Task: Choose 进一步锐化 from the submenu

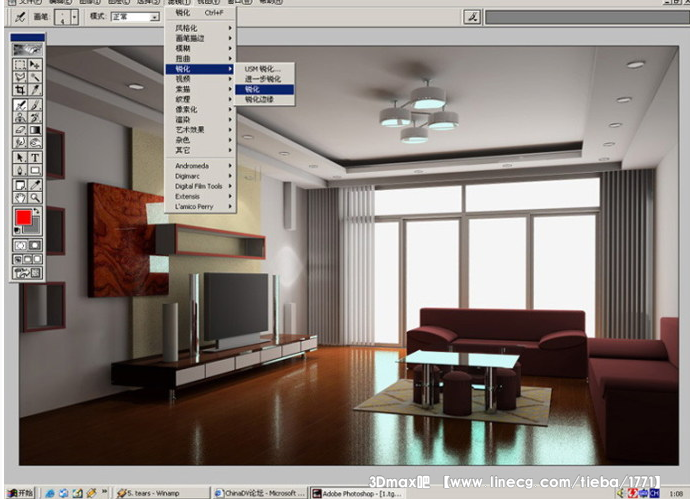Action: [x=264, y=79]
